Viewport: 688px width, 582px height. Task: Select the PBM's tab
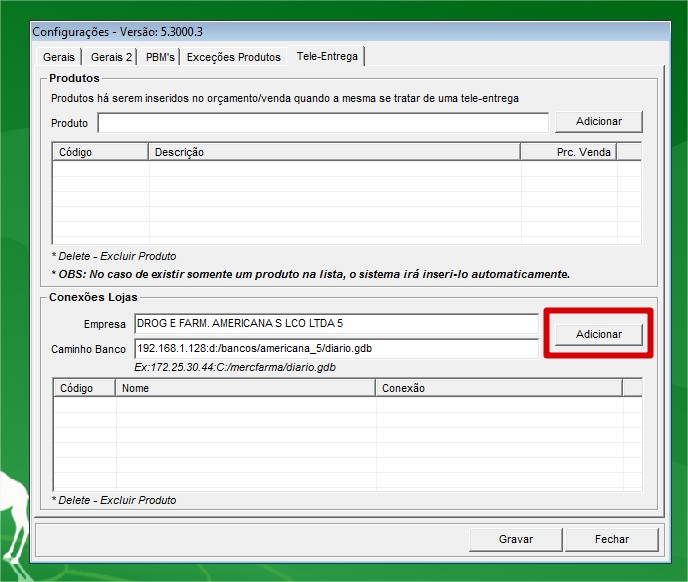coord(160,57)
